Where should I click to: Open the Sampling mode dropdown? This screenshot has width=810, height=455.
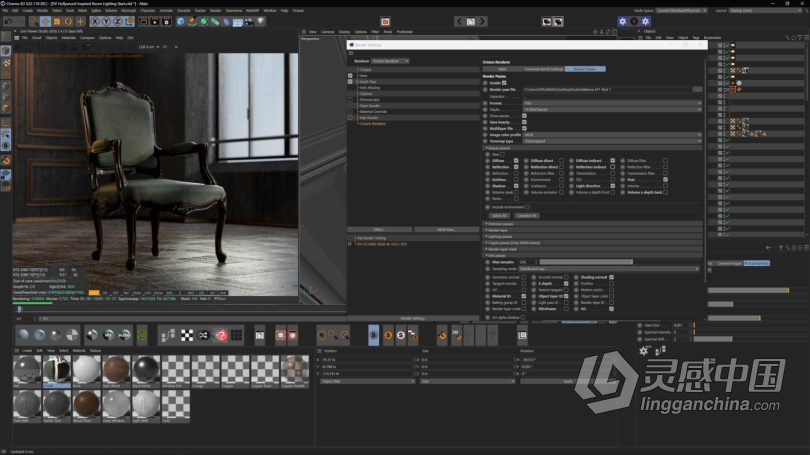(x=609, y=269)
